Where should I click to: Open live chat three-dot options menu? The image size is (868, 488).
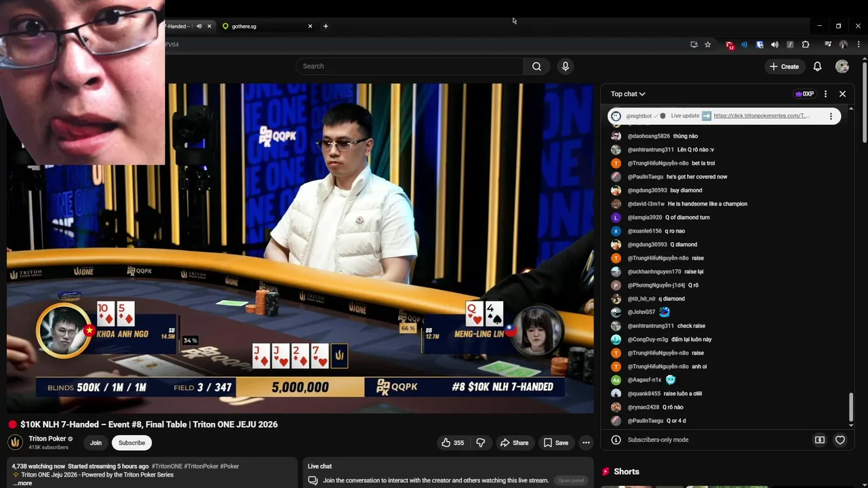click(x=825, y=94)
